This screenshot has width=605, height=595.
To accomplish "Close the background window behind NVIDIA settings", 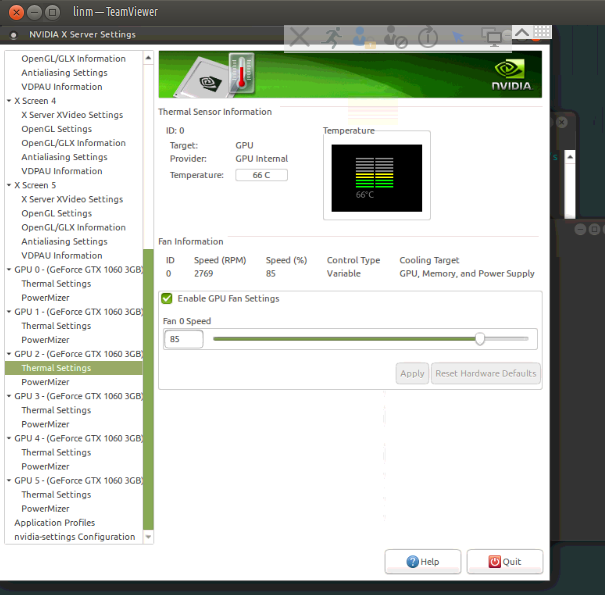I will click(562, 122).
